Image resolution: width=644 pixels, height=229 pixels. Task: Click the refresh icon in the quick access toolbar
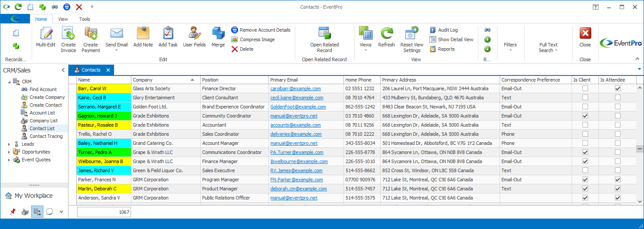pyautogui.click(x=18, y=7)
